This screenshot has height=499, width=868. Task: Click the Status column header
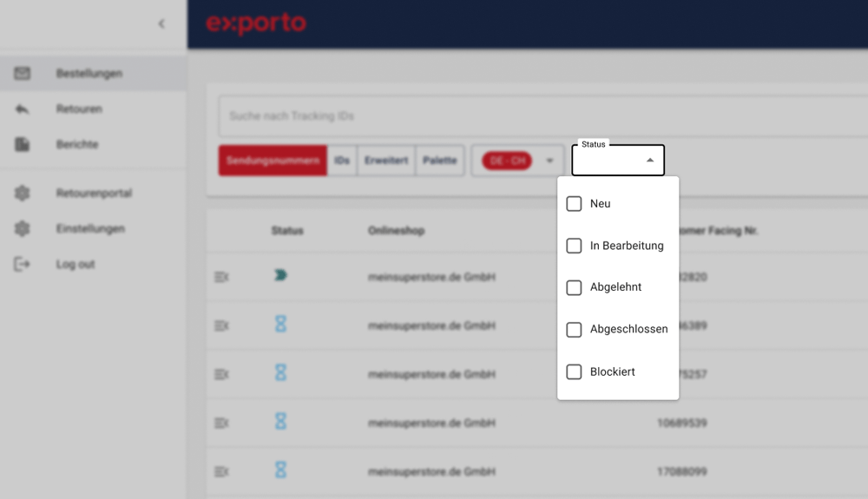point(287,231)
